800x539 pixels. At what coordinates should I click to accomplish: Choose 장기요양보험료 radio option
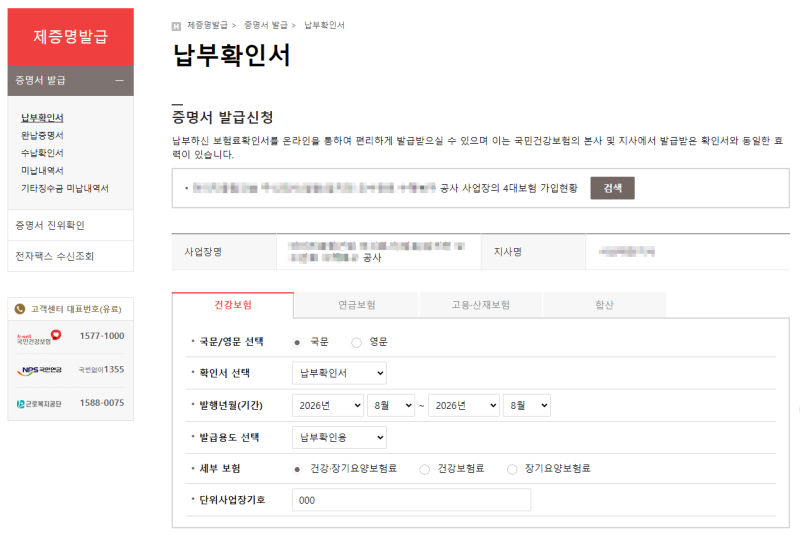click(x=512, y=469)
